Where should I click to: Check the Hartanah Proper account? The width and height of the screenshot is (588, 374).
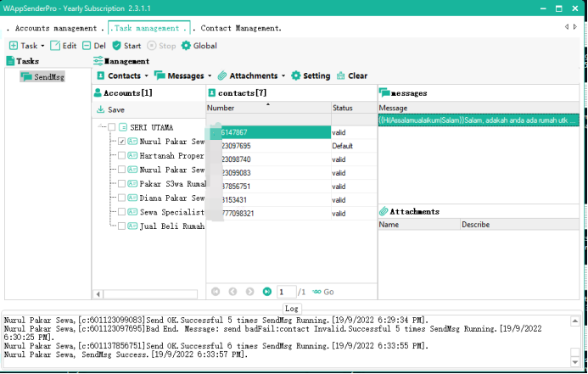pos(121,155)
